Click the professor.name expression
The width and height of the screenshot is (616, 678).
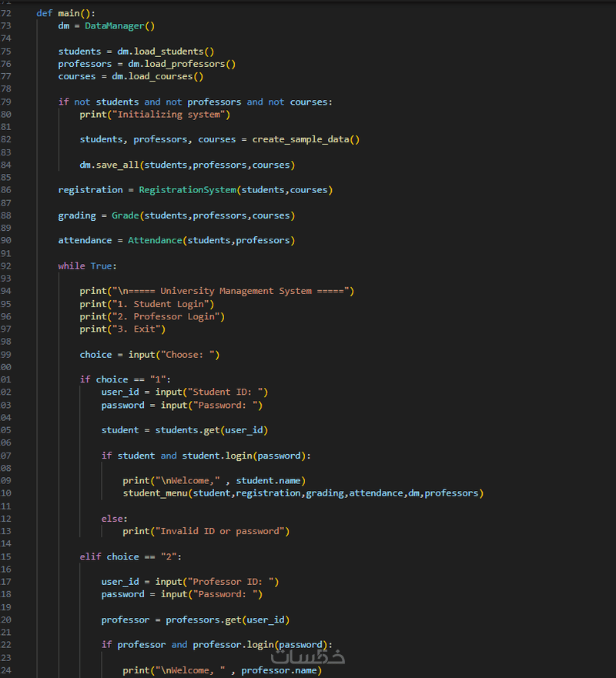pyautogui.click(x=279, y=670)
